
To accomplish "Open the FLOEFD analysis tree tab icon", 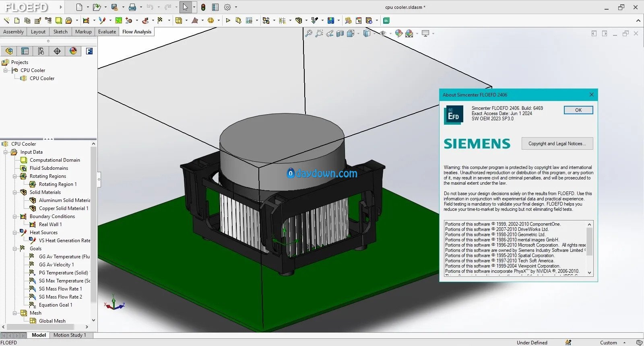I will coord(89,51).
